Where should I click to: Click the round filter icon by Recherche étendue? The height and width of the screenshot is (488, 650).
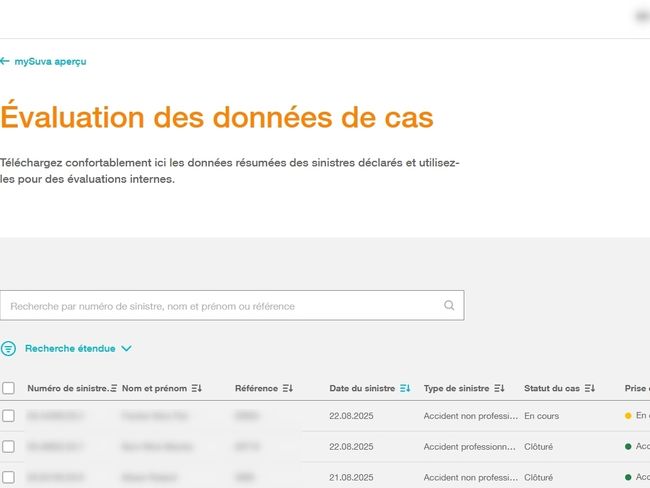pos(8,349)
